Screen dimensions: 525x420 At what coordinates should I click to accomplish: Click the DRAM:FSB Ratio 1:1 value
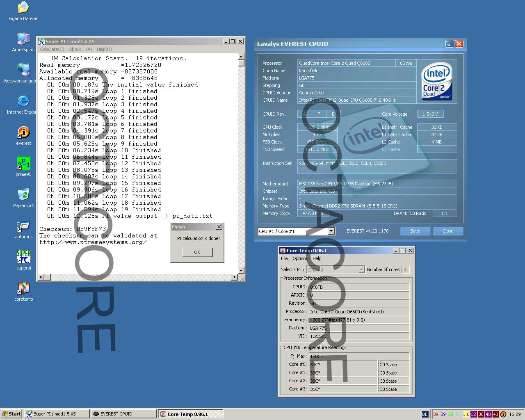tap(445, 213)
